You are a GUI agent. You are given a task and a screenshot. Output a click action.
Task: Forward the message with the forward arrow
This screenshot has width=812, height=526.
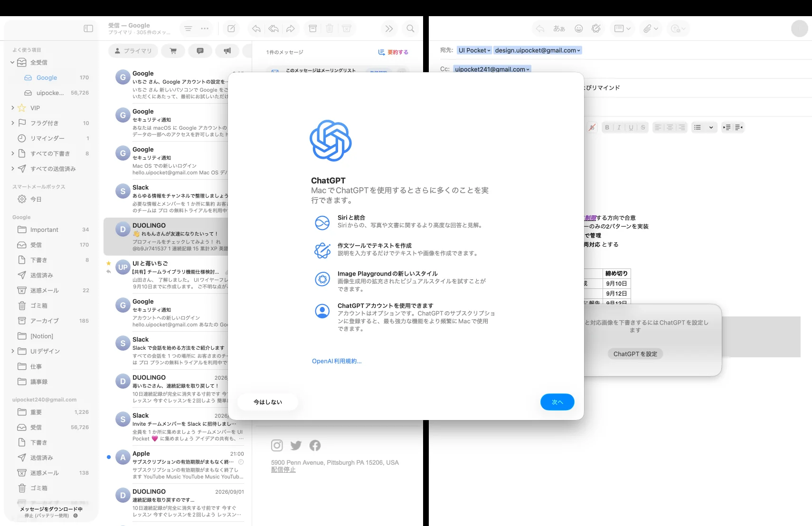click(290, 29)
